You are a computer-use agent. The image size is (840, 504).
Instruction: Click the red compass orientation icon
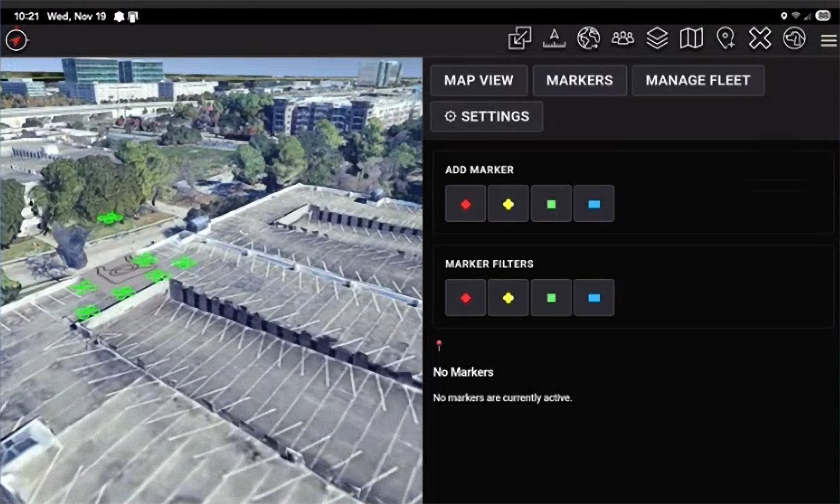point(17,40)
